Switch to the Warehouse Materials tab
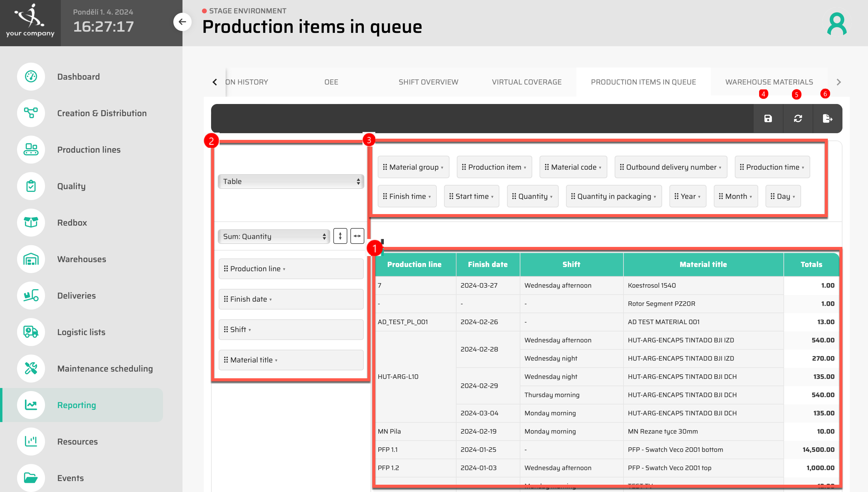 coord(769,82)
